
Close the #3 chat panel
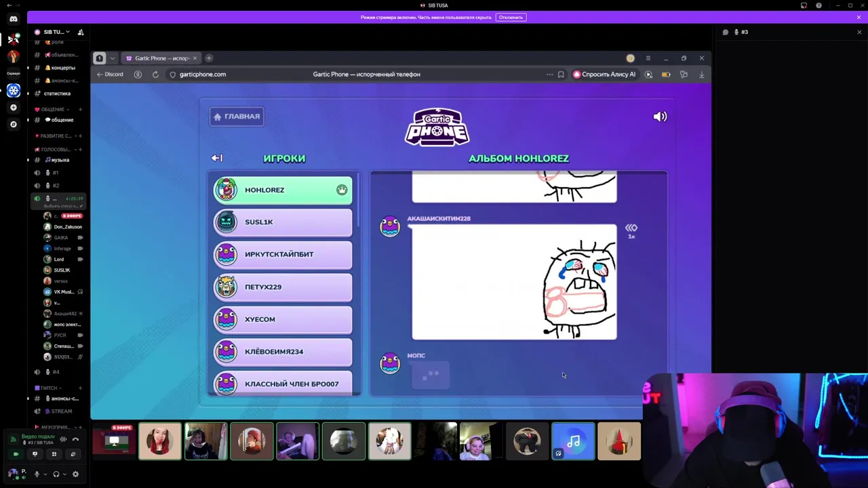coord(859,32)
